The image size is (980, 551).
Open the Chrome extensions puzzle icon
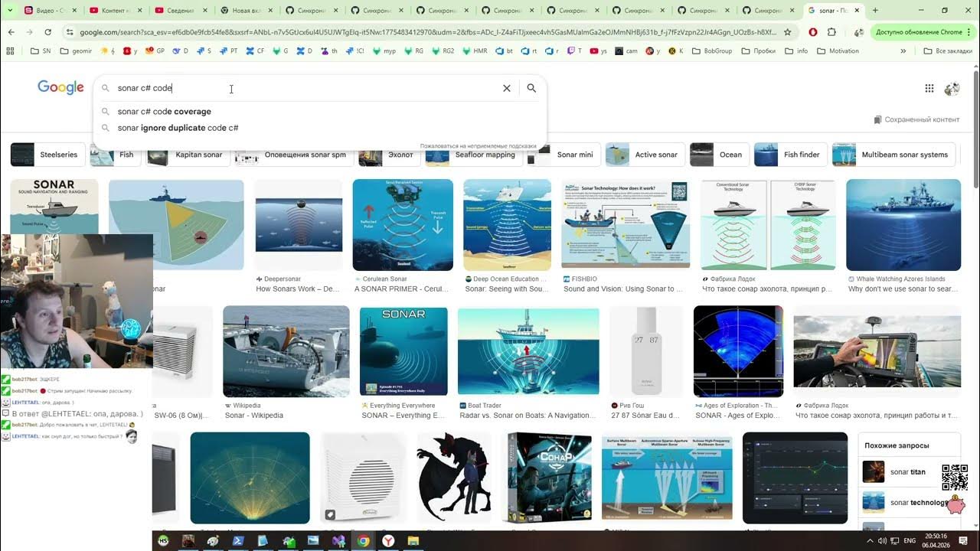point(831,32)
